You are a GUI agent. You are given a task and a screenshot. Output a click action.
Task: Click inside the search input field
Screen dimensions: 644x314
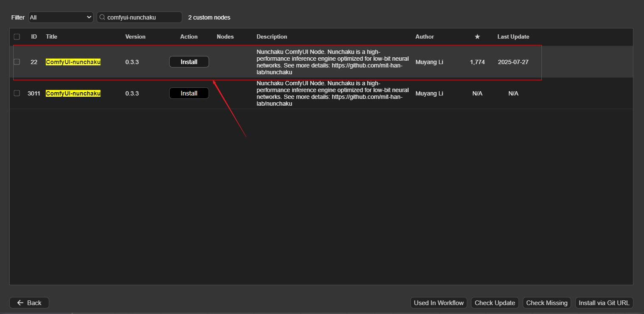(140, 17)
